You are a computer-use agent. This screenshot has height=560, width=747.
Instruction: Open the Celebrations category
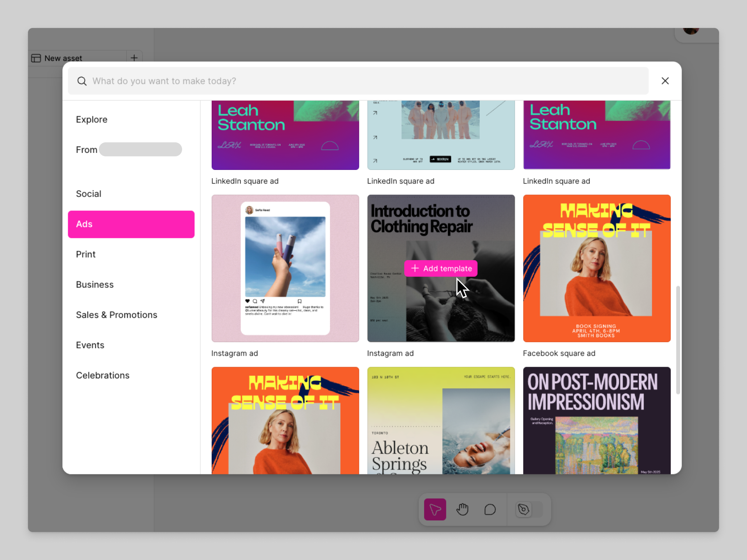131,376
